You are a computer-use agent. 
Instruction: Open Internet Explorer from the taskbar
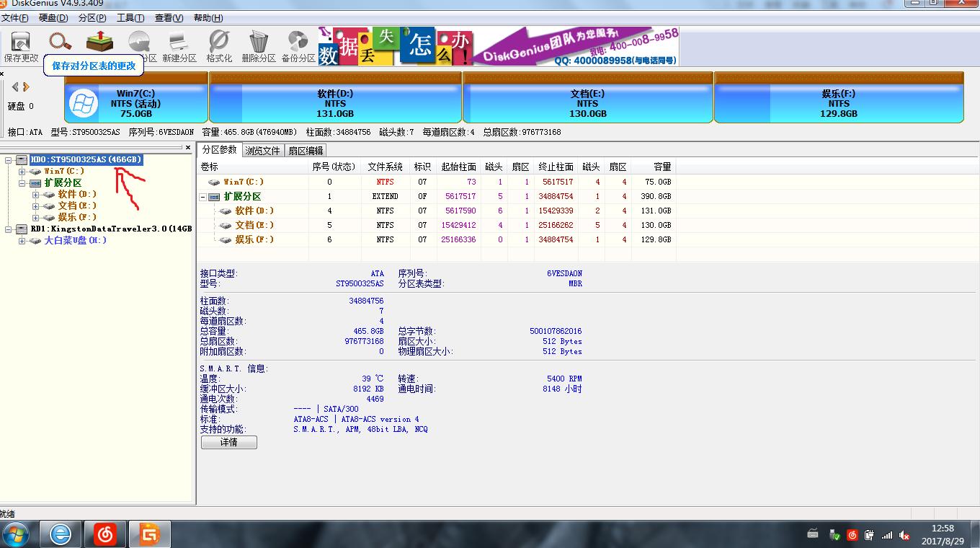pyautogui.click(x=61, y=534)
